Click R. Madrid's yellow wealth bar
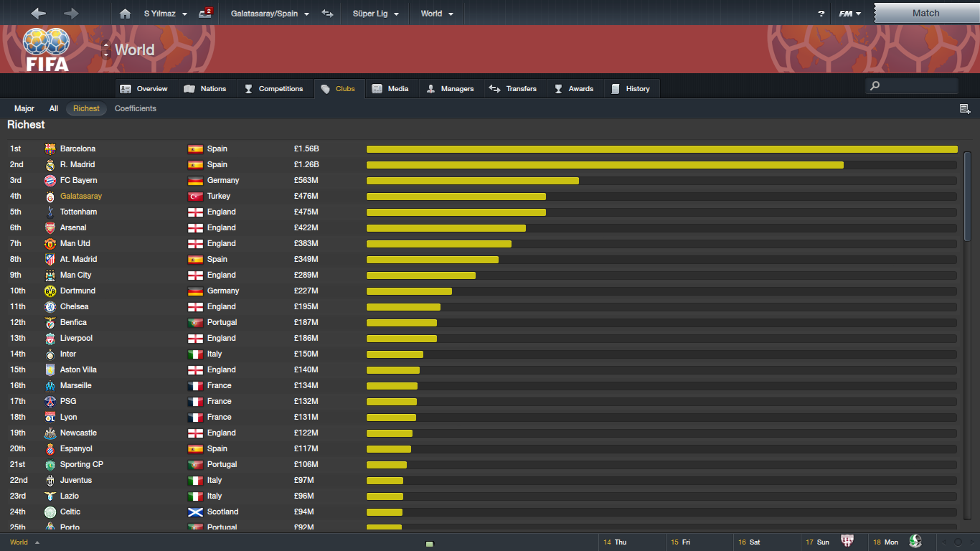The image size is (980, 551). pyautogui.click(x=605, y=165)
